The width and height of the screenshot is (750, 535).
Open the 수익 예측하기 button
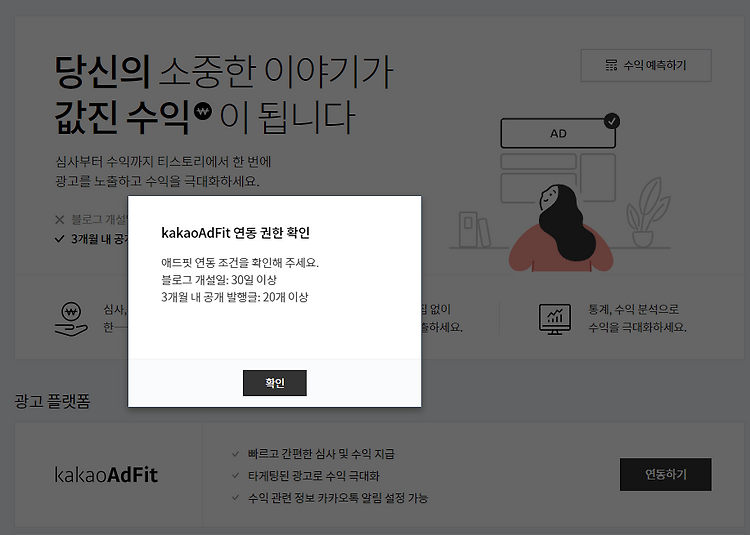pos(646,66)
